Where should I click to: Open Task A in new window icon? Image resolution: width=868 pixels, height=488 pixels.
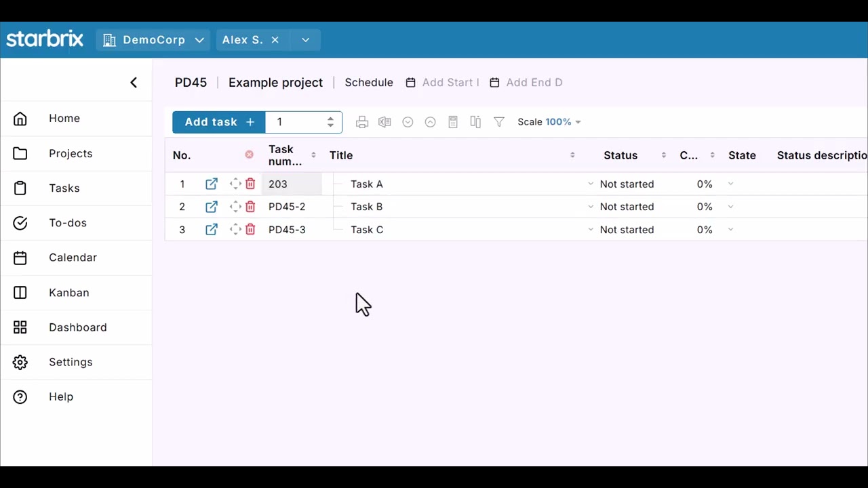[x=212, y=184]
